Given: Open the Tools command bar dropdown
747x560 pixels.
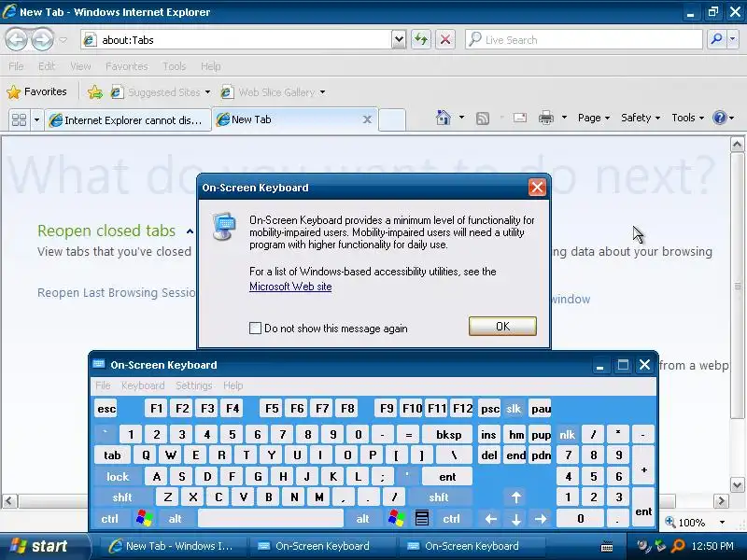Looking at the screenshot, I should click(x=687, y=118).
